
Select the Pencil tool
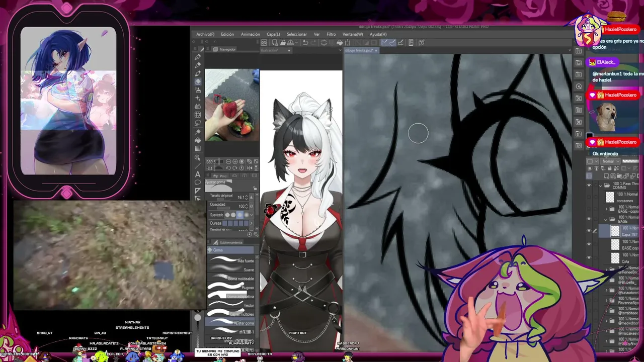coord(198,65)
